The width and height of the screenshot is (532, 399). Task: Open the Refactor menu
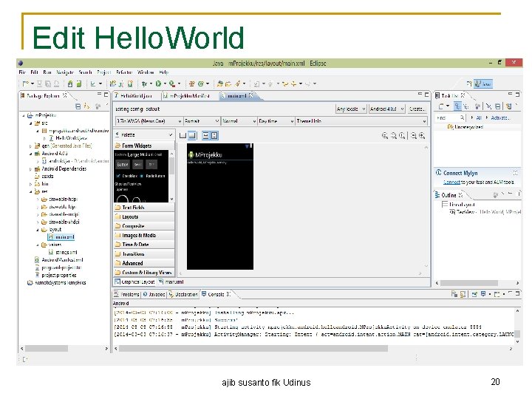click(x=124, y=72)
